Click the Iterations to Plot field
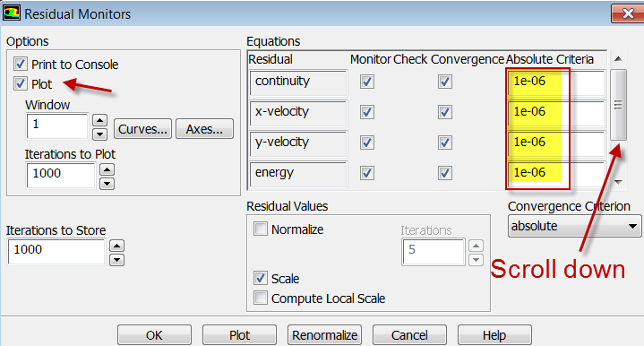 click(61, 176)
